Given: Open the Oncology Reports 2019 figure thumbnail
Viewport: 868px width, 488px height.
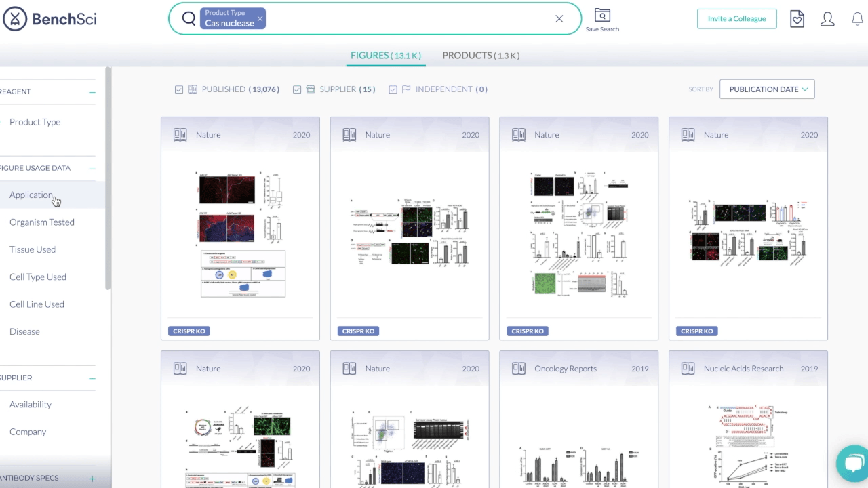Looking at the screenshot, I should tap(579, 466).
